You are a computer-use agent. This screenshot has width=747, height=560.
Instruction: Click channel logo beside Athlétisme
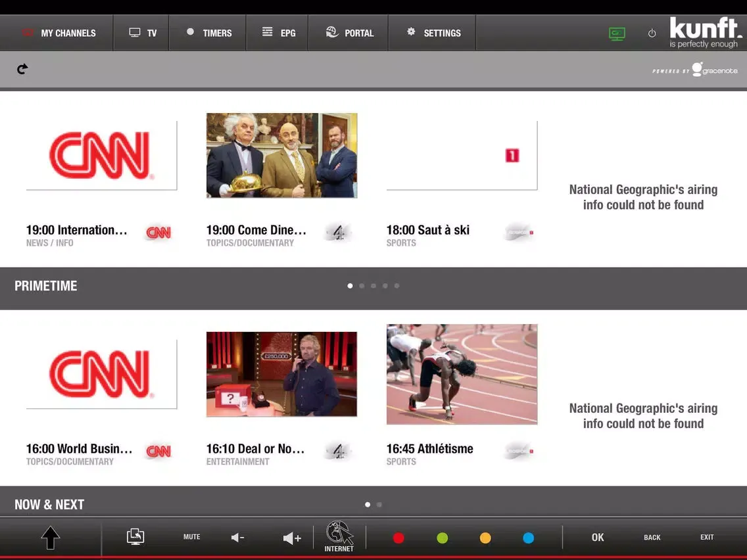[x=519, y=451]
